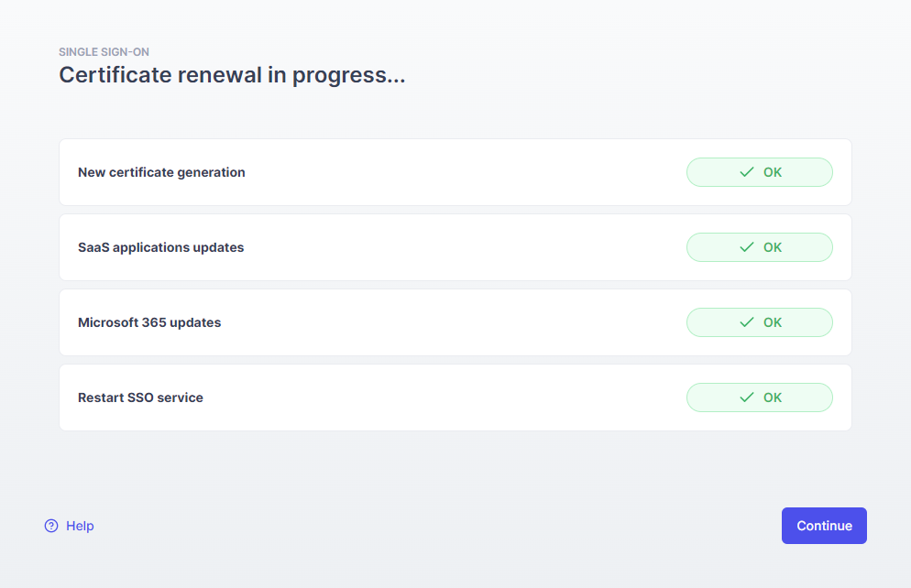Click the "Restart SSO service" text label
The width and height of the screenshot is (911, 588).
140,397
